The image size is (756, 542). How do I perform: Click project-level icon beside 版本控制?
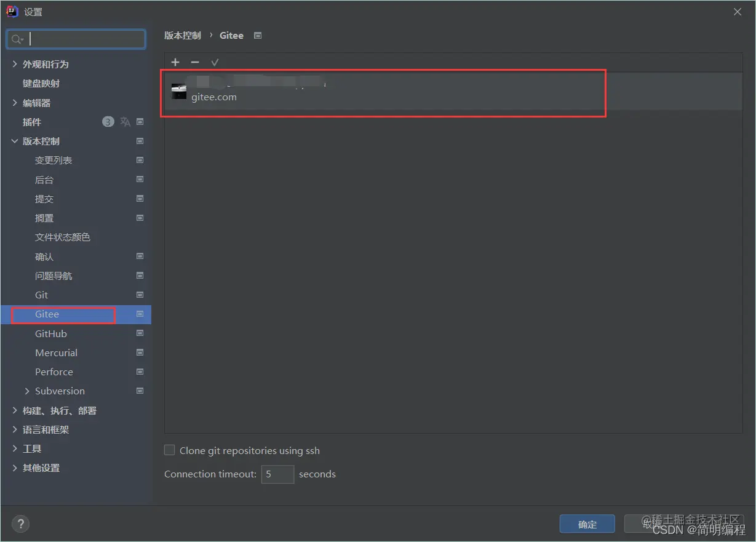(140, 141)
